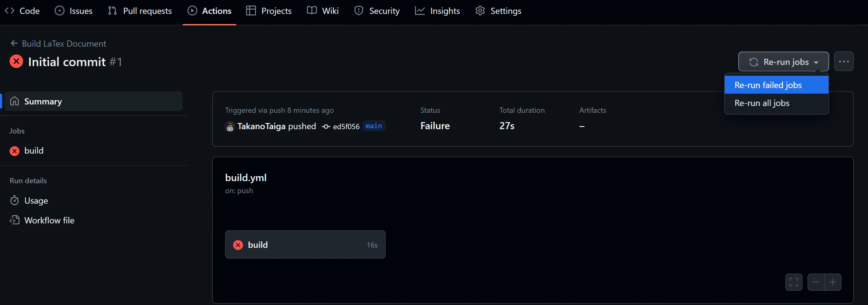Open TakanoTaiga user profile link
Viewport: 868px width, 305px height.
click(x=261, y=126)
